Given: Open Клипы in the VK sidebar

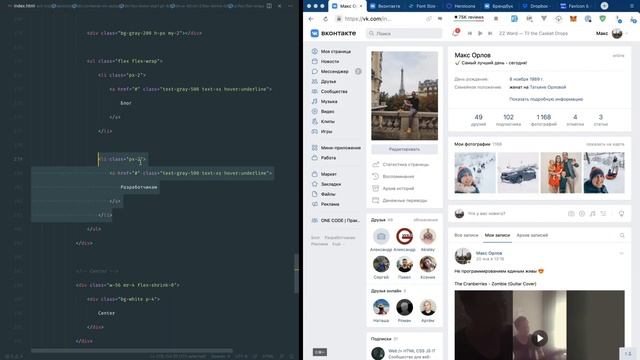Looking at the screenshot, I should (x=328, y=121).
